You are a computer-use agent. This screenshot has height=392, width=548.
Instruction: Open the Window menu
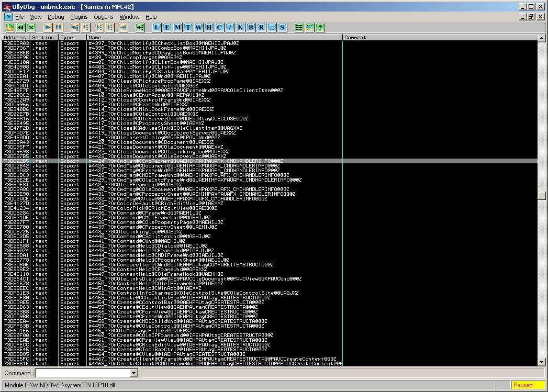(129, 17)
